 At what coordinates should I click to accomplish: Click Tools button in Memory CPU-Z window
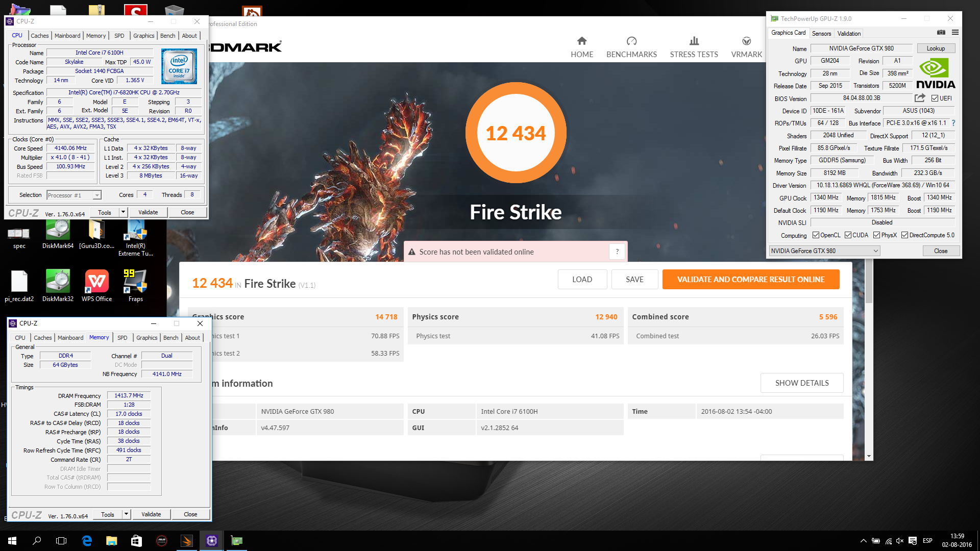[x=108, y=514]
